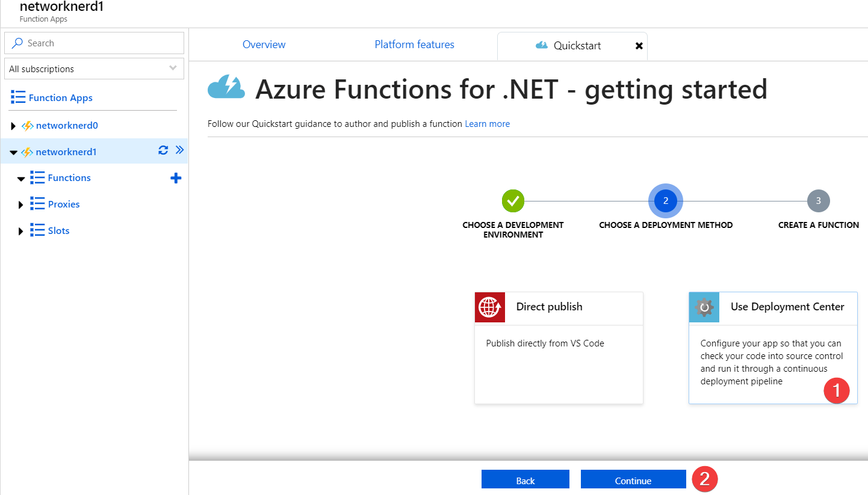Click step 2 blue circle
The height and width of the screenshot is (495, 868).
click(666, 201)
